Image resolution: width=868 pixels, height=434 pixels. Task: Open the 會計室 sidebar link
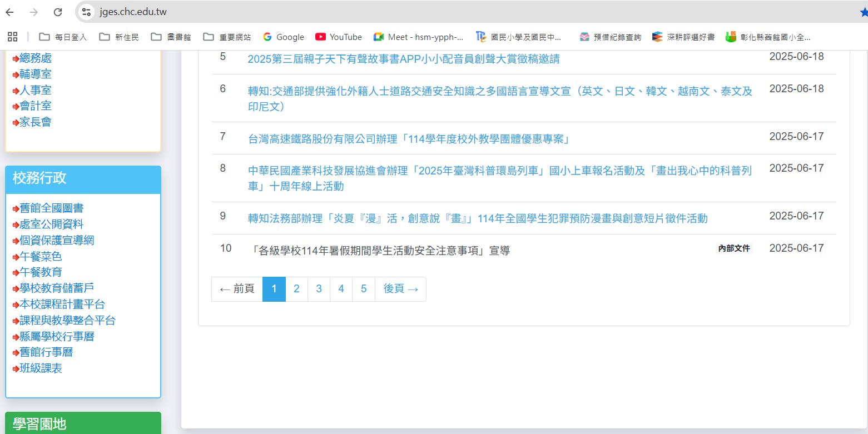click(x=36, y=106)
